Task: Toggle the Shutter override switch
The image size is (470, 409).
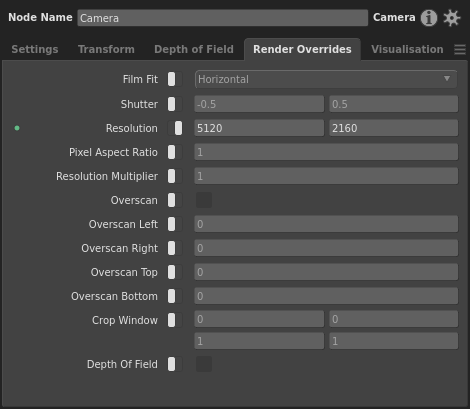Action: click(175, 104)
